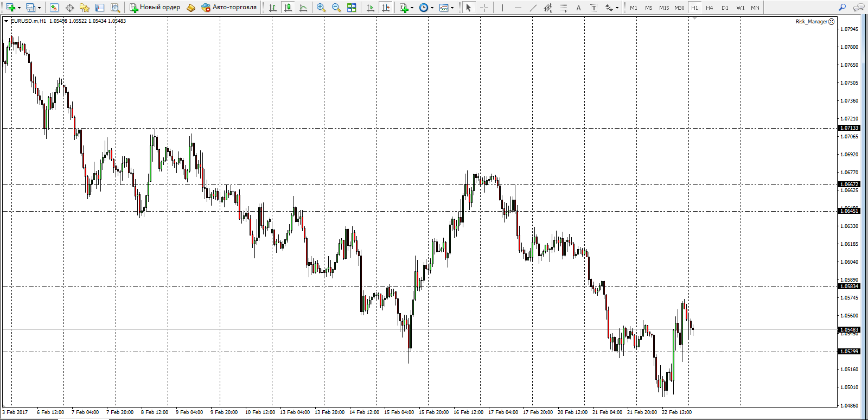868x420 pixels.
Task: Switch chart to bar chart
Action: click(273, 8)
